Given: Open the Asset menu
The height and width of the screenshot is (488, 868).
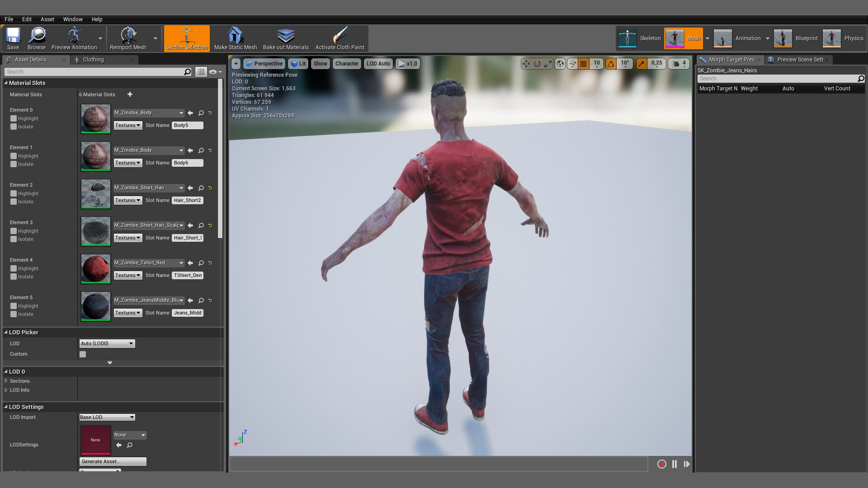Looking at the screenshot, I should [47, 19].
